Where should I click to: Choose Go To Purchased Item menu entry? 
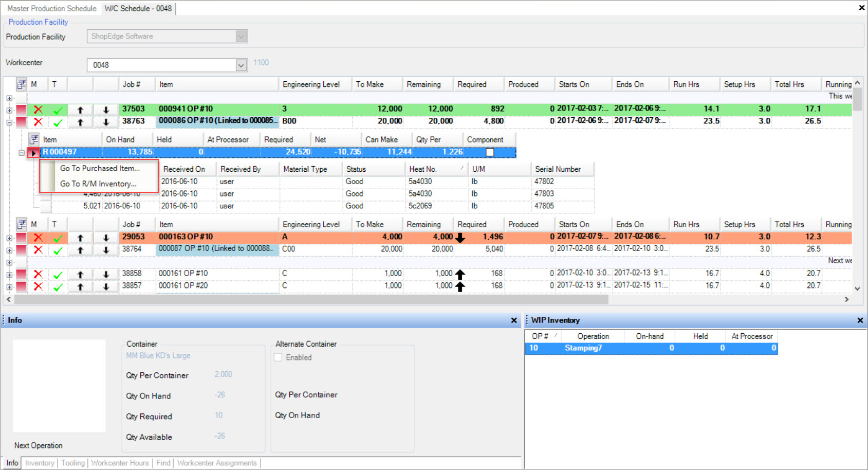[100, 168]
